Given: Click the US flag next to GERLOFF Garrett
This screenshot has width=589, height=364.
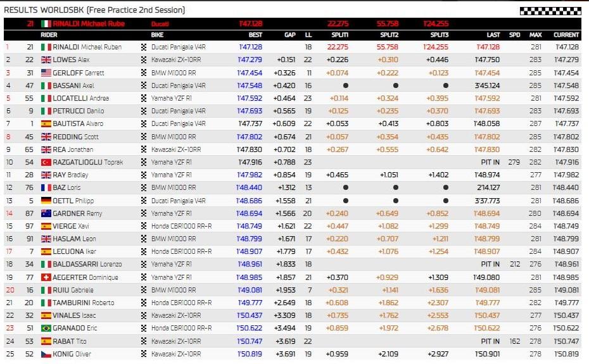Looking at the screenshot, I should (x=46, y=73).
